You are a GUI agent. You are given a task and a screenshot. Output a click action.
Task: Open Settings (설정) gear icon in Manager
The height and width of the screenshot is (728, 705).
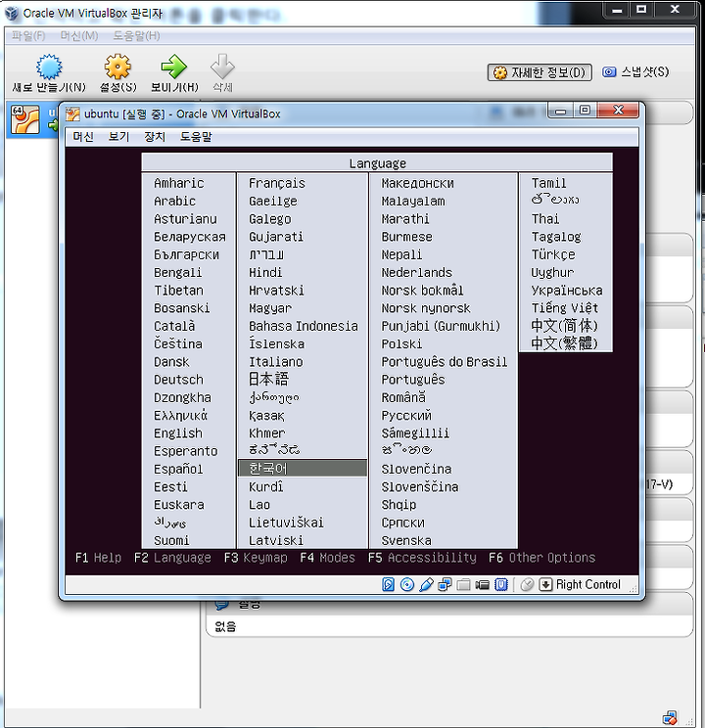pyautogui.click(x=117, y=67)
